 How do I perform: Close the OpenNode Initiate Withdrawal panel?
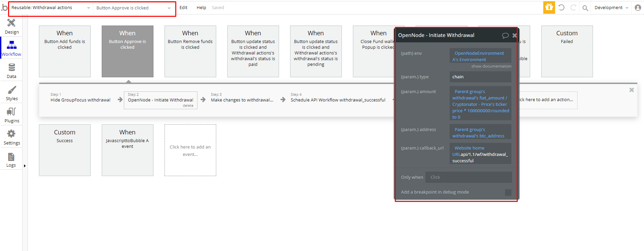[514, 35]
